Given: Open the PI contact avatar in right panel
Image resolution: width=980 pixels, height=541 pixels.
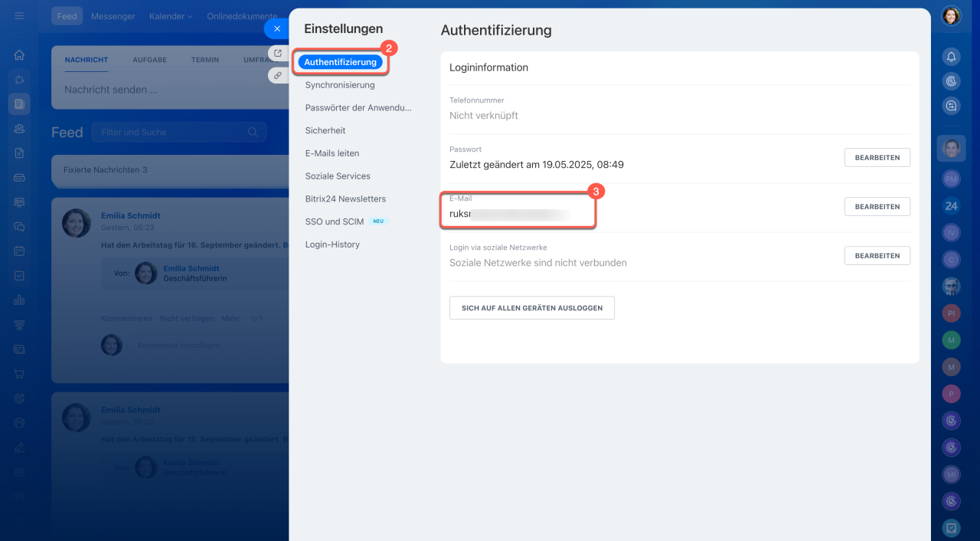Looking at the screenshot, I should [x=952, y=313].
